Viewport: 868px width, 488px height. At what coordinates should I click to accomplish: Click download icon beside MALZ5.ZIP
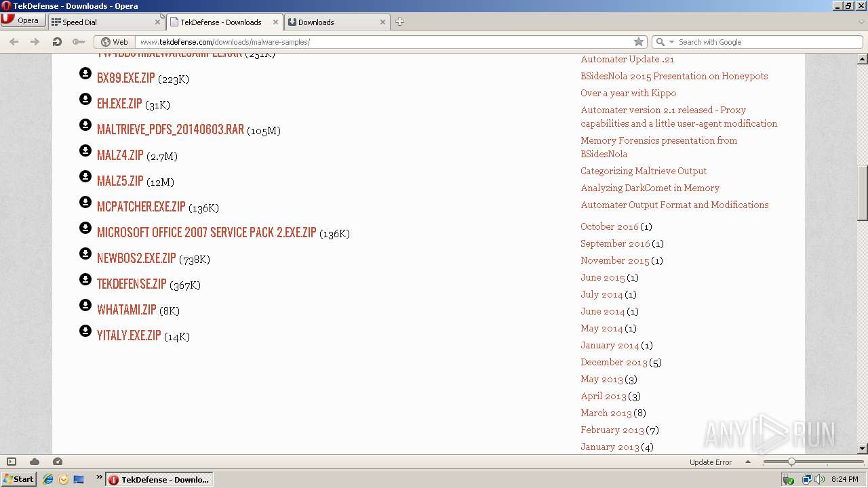(x=85, y=176)
